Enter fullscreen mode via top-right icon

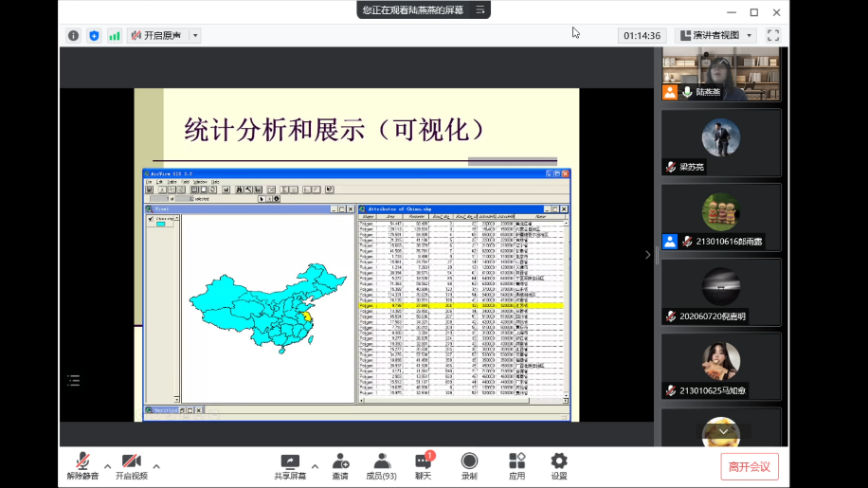coord(773,35)
